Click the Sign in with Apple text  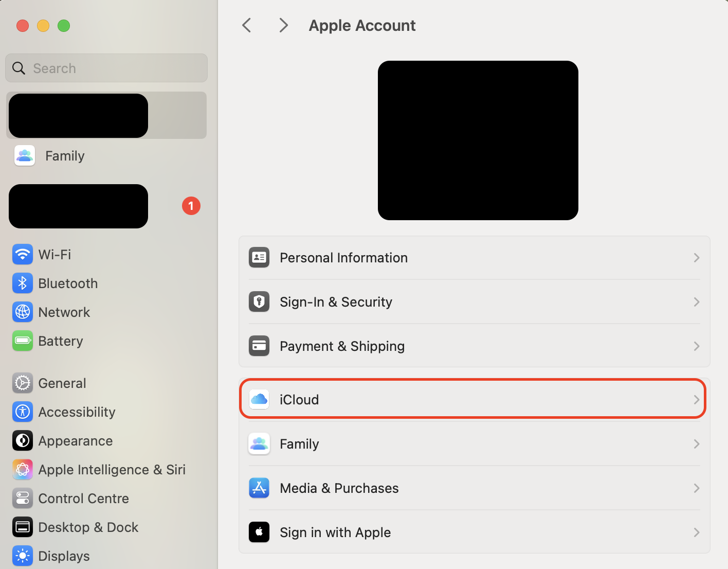pyautogui.click(x=335, y=532)
